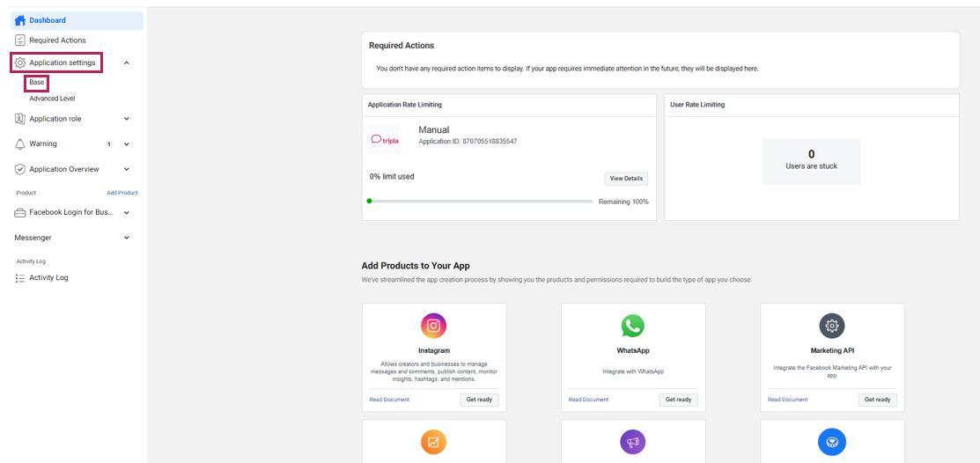The image size is (980, 463).
Task: Click the tripla app logo thumbnail
Action: pyautogui.click(x=385, y=139)
